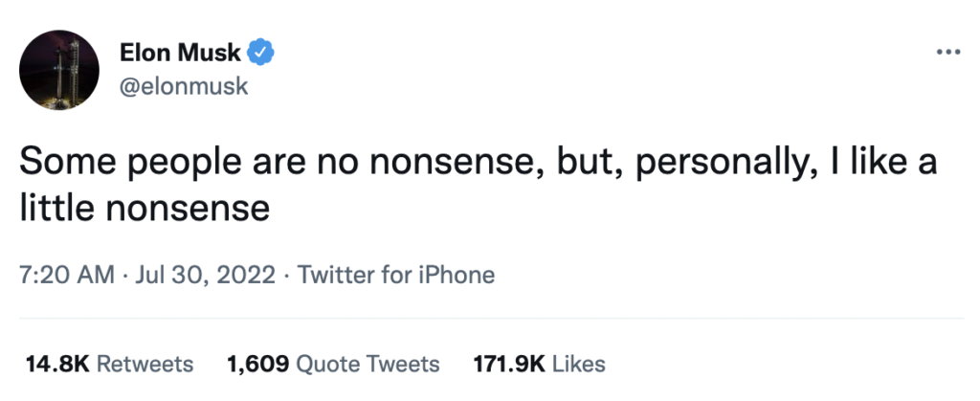Image resolution: width=980 pixels, height=401 pixels.
Task: Open the rocket profile picture
Action: (59, 70)
